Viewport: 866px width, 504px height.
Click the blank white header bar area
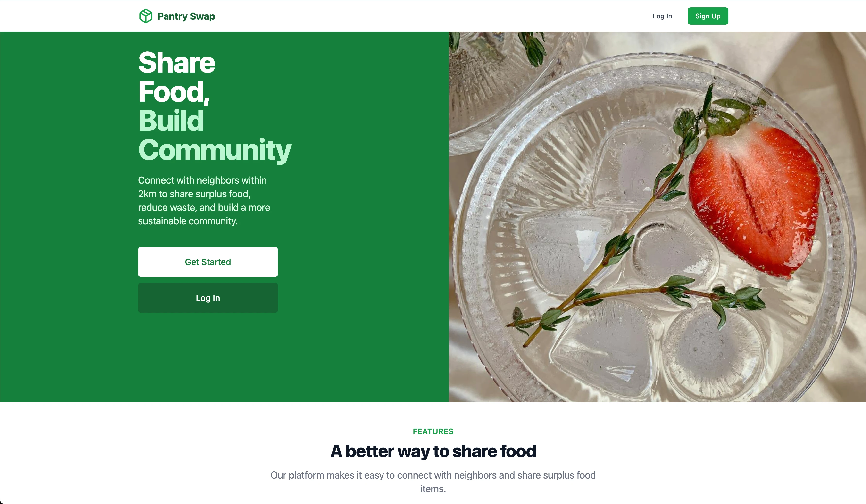tap(430, 16)
